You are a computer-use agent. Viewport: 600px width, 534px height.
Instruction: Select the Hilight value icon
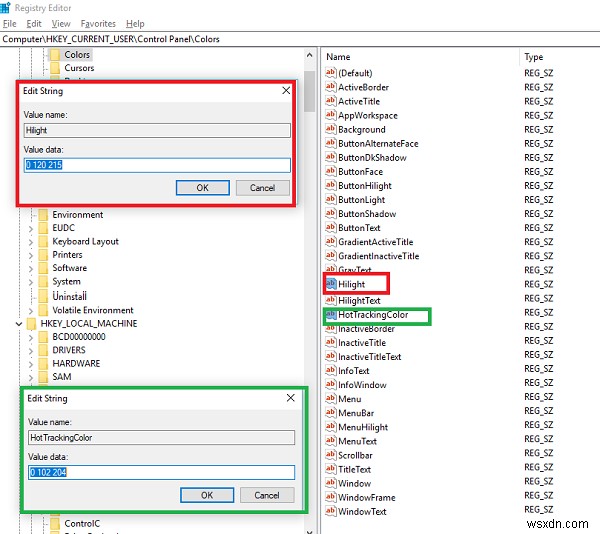click(x=331, y=284)
